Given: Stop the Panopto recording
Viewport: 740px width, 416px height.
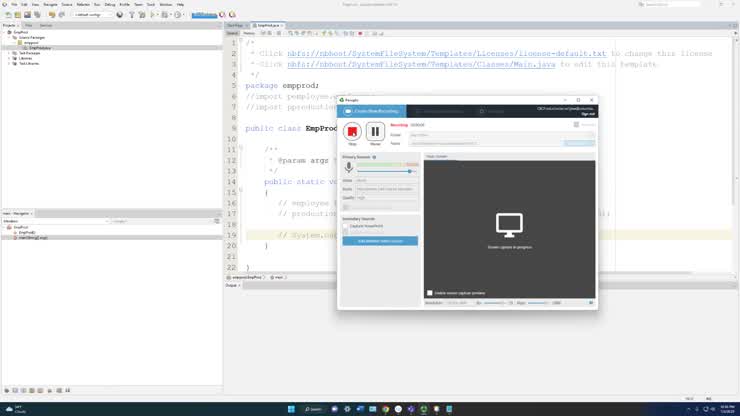Looking at the screenshot, I should click(352, 131).
